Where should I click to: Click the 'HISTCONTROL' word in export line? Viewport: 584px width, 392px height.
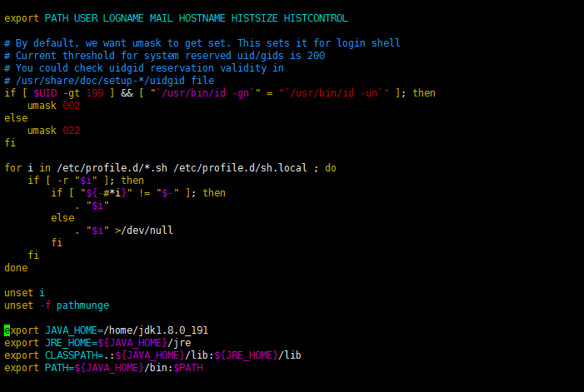click(316, 18)
